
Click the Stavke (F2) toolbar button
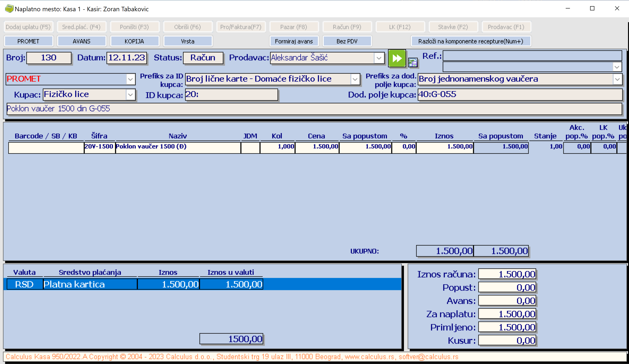[453, 27]
